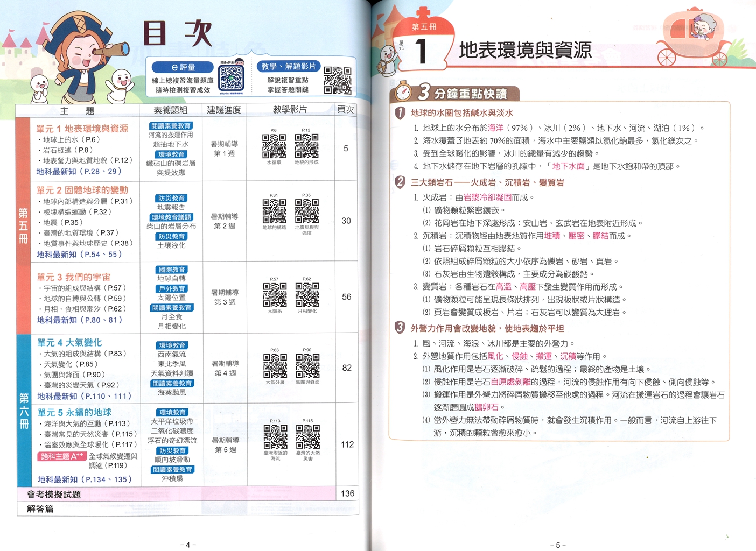Open the P.115 臺灣的天然災害 QR code
Screen dimensions: 756x551
308,437
